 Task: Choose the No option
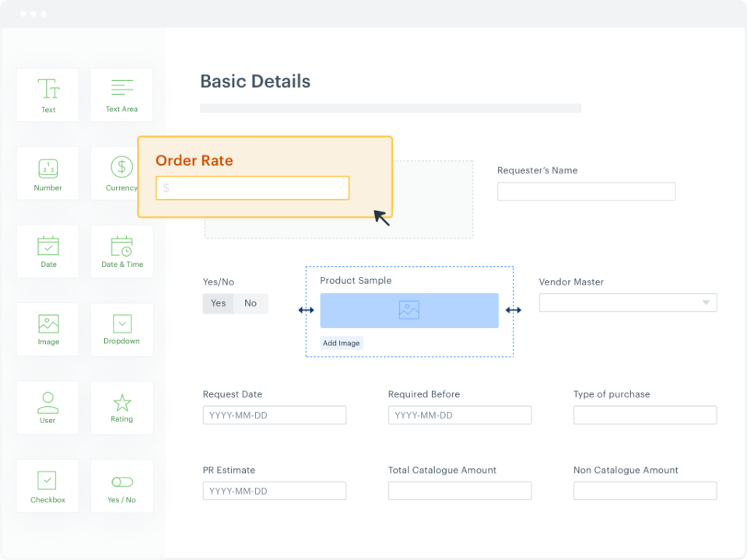(251, 303)
